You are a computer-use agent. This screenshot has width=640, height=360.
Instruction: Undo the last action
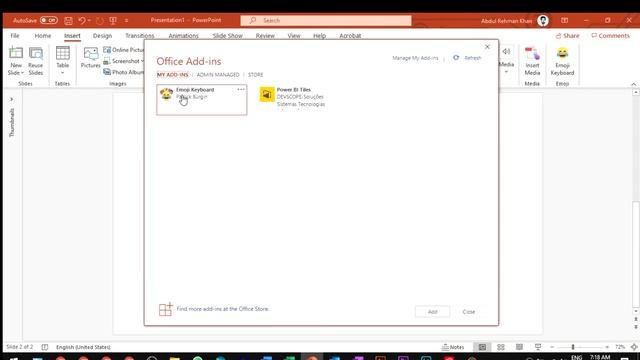point(81,20)
